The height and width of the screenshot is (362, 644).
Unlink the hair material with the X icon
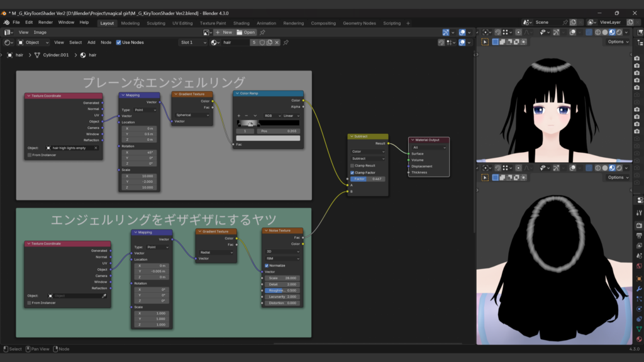pyautogui.click(x=277, y=42)
